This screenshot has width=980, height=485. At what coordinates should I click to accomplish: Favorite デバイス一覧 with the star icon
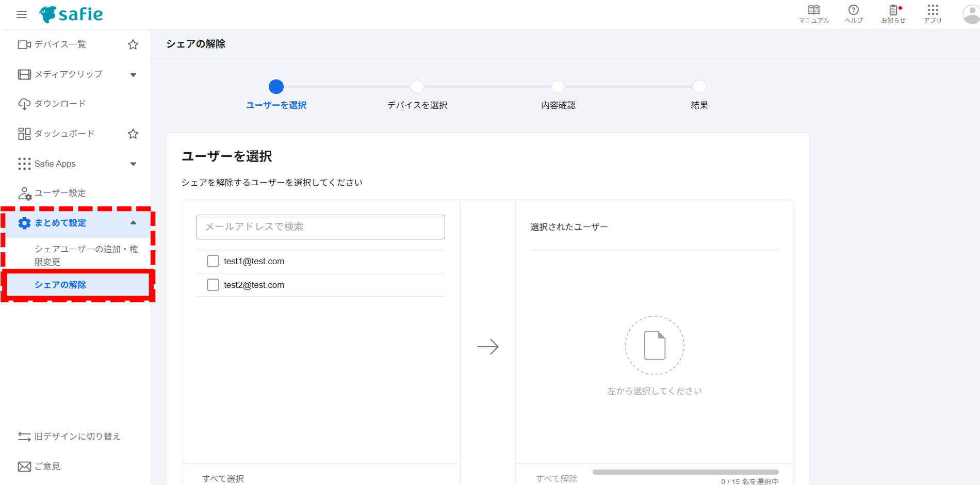133,44
